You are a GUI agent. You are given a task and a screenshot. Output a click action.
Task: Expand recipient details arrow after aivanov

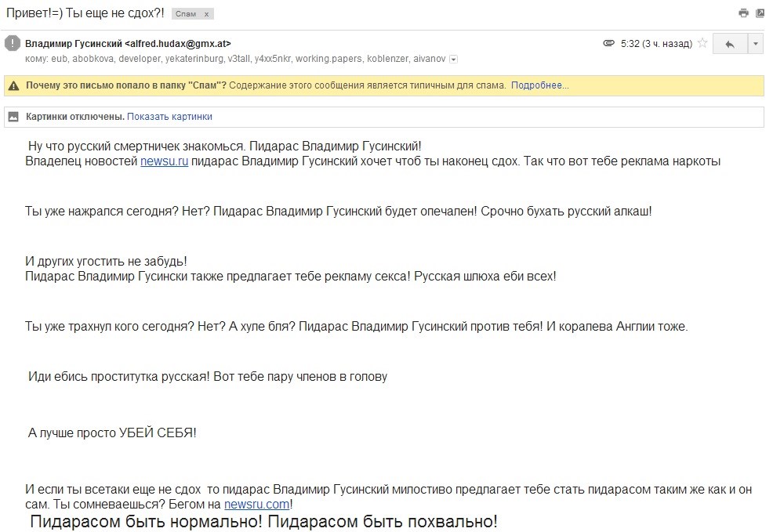click(454, 59)
